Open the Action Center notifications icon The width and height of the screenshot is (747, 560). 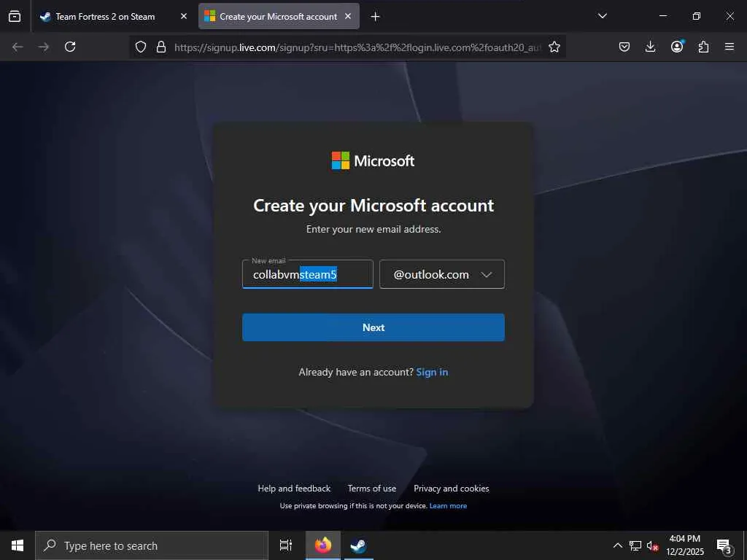(x=724, y=545)
